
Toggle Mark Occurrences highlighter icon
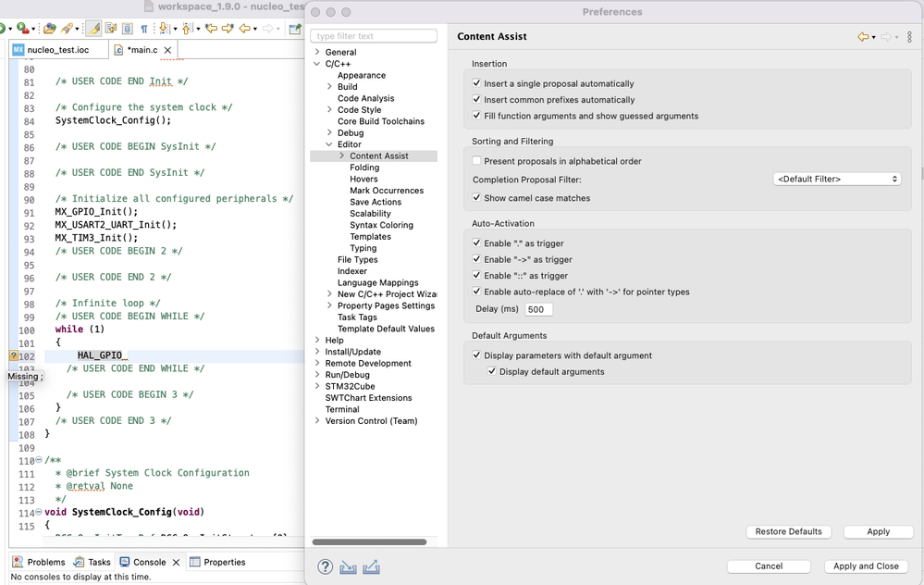(x=93, y=28)
